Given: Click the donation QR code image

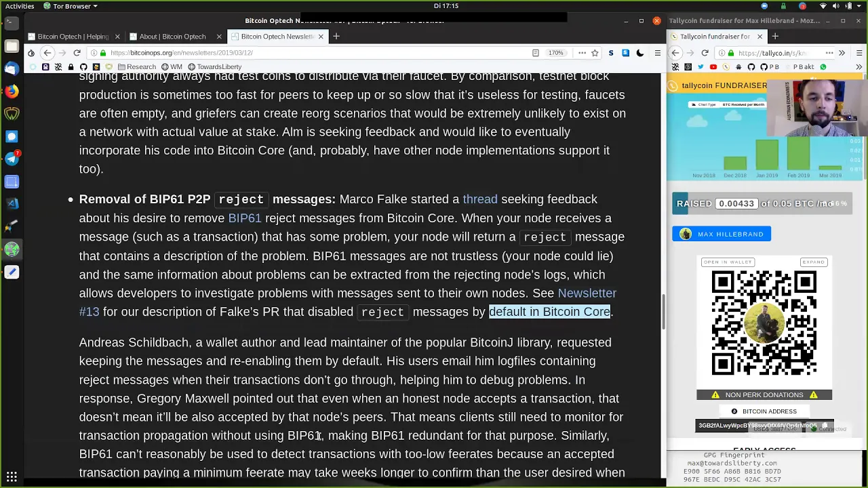Looking at the screenshot, I should pos(764,323).
